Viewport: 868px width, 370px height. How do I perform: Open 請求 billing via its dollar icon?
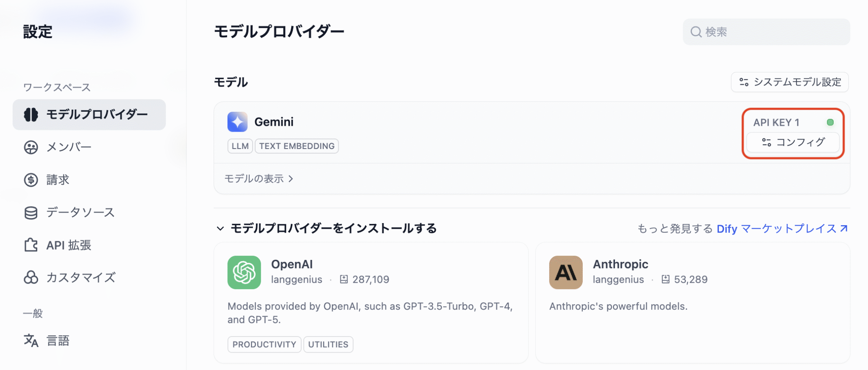(31, 179)
